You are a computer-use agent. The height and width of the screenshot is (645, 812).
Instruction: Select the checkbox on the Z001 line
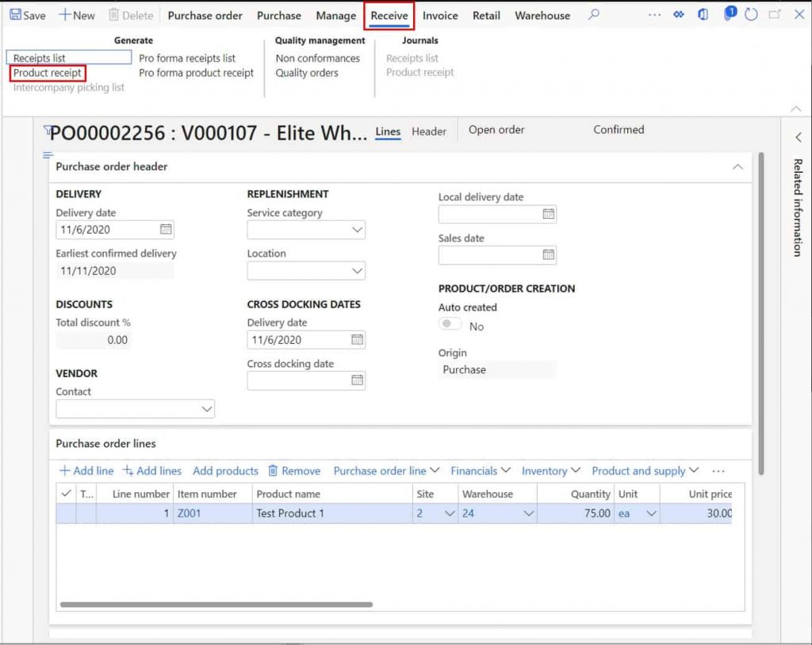click(x=67, y=513)
